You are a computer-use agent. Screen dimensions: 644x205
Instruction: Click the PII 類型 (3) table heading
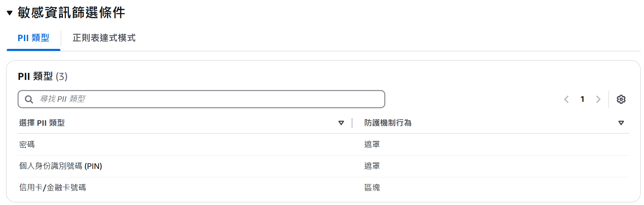pyautogui.click(x=43, y=77)
